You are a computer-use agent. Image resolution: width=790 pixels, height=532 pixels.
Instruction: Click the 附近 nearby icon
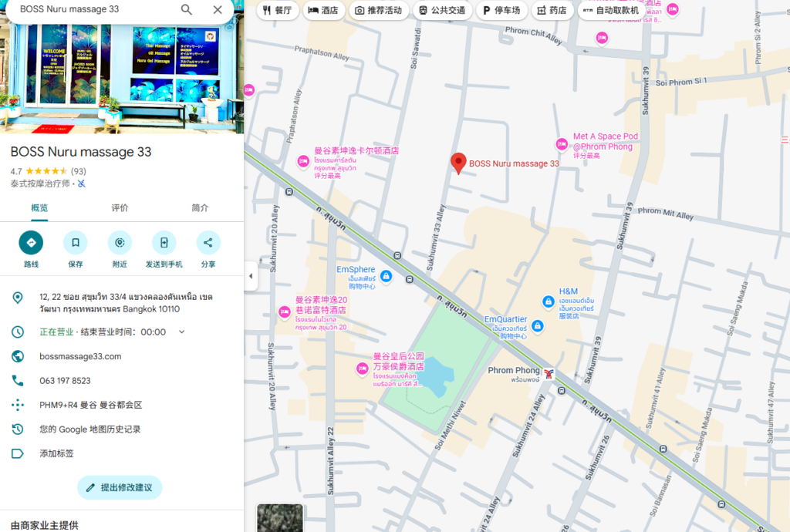pos(120,243)
